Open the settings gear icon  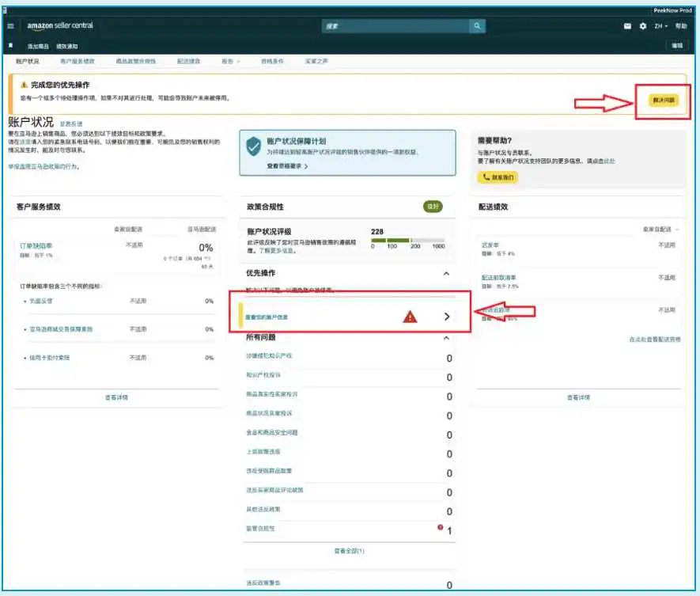click(643, 26)
